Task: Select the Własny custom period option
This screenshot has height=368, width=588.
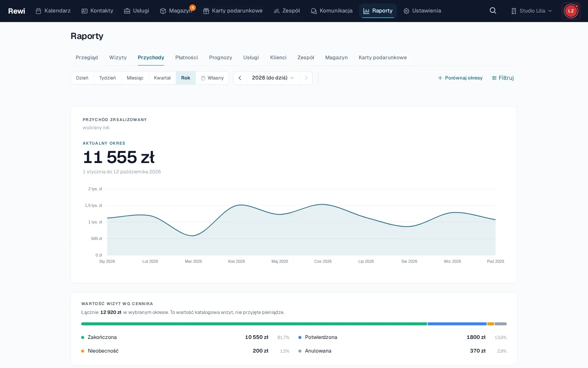Action: tap(212, 78)
